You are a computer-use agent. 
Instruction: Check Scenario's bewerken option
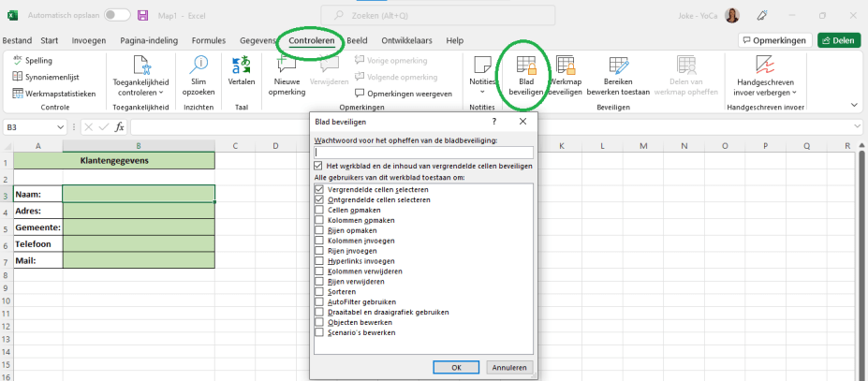click(x=319, y=332)
